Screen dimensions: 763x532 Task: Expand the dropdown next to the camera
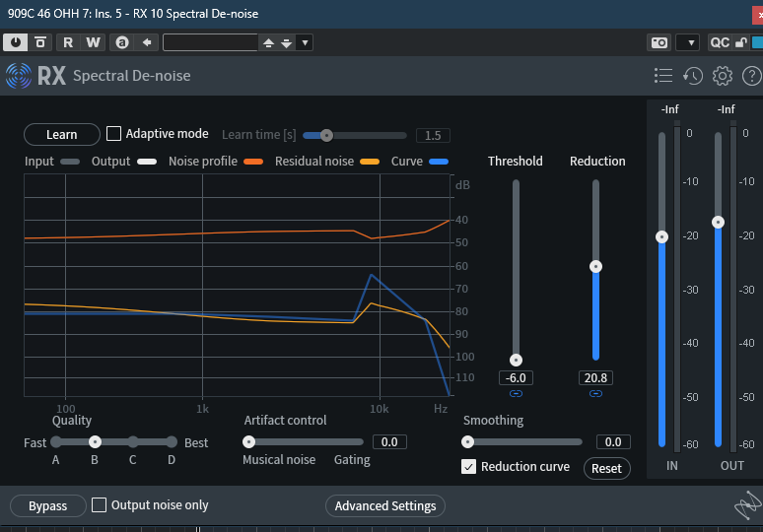click(x=688, y=42)
